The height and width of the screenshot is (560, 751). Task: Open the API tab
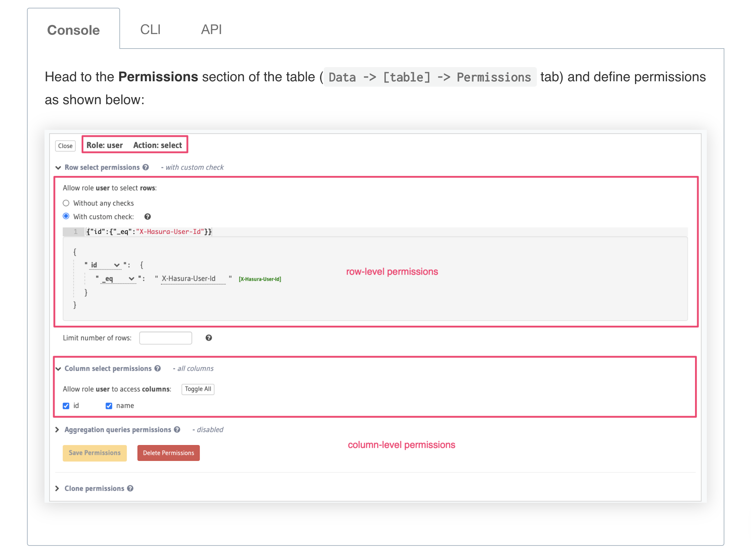click(x=211, y=29)
